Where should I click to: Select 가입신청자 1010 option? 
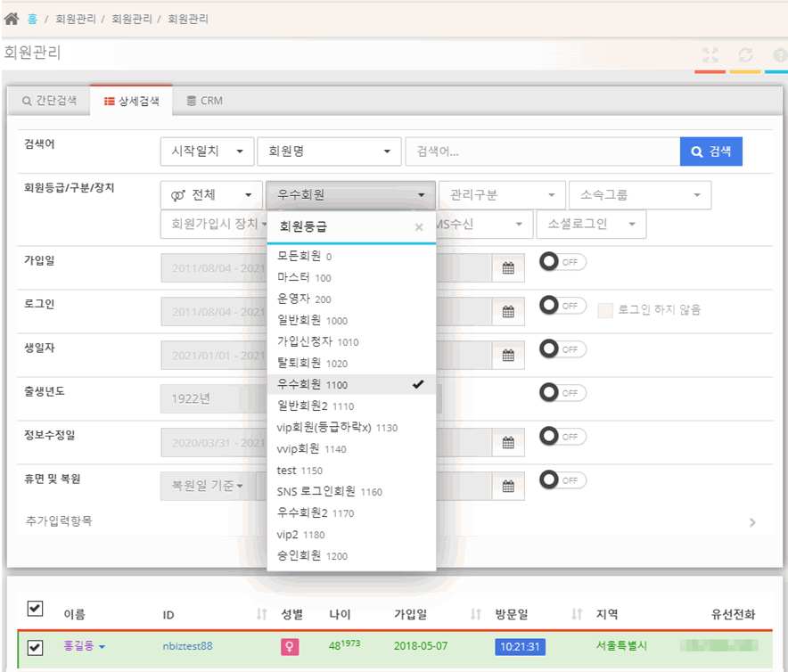click(x=351, y=341)
